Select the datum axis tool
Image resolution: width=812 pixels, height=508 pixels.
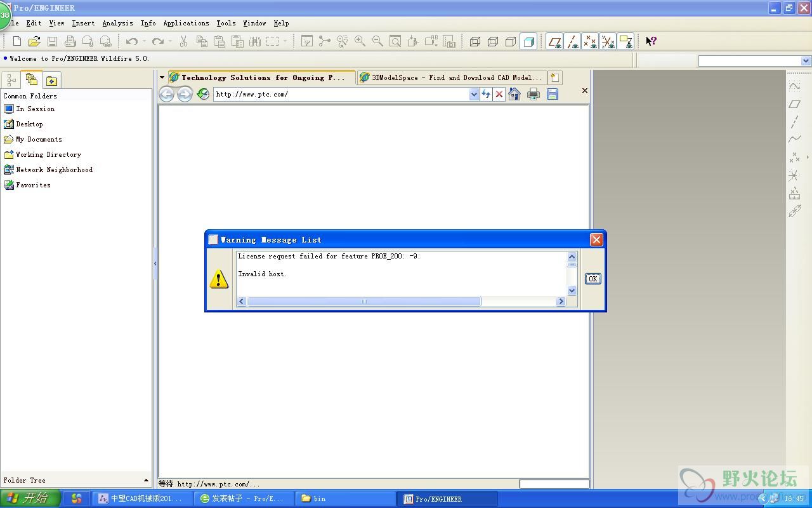point(795,122)
